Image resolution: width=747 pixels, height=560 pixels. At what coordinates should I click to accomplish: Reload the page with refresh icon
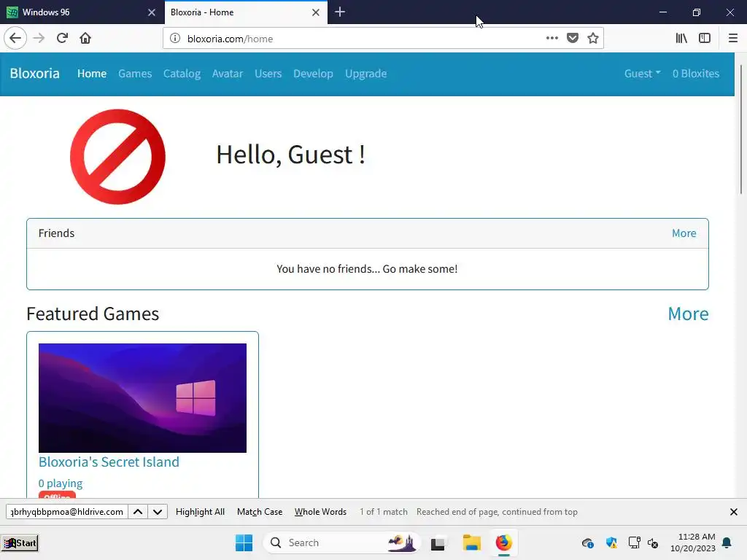pos(62,38)
